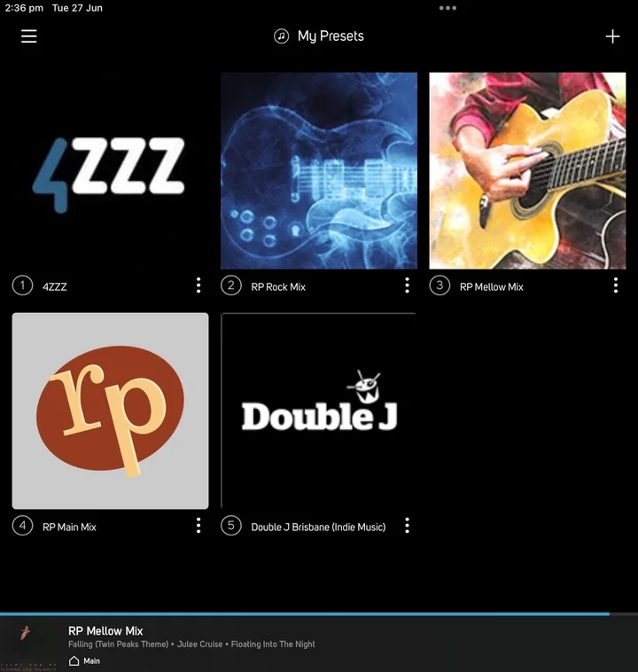The image size is (638, 672).
Task: Play the 4ZZZ station artwork
Action: pos(110,170)
